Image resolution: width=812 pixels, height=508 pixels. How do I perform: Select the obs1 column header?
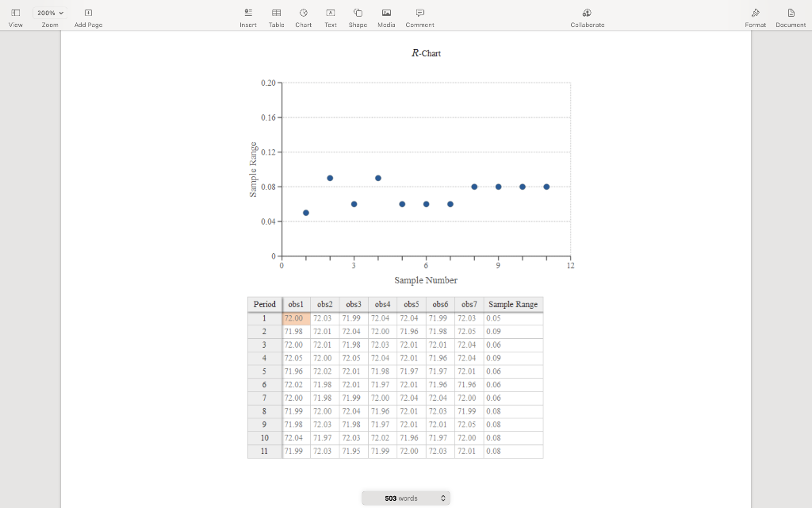(297, 304)
